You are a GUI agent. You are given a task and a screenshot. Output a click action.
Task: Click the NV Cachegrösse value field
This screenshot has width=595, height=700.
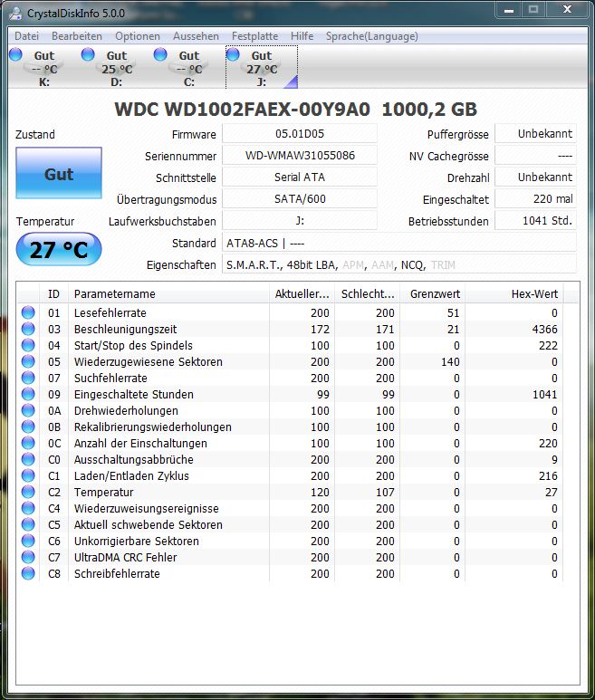[x=535, y=156]
